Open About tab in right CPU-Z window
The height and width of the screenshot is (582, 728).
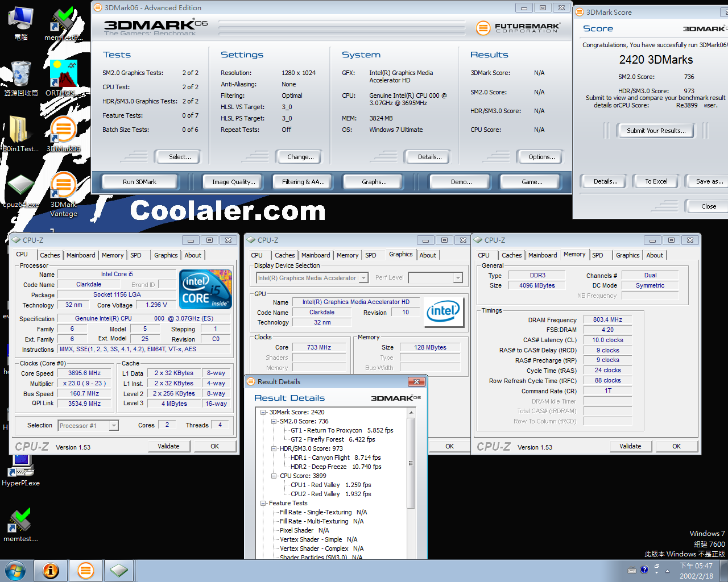tap(655, 255)
